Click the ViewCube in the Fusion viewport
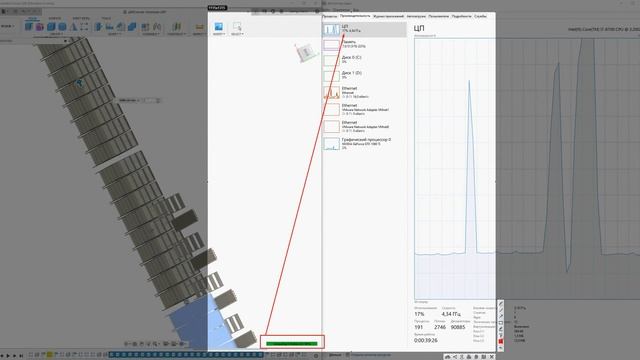Image resolution: width=640 pixels, height=360 pixels. pos(305,52)
